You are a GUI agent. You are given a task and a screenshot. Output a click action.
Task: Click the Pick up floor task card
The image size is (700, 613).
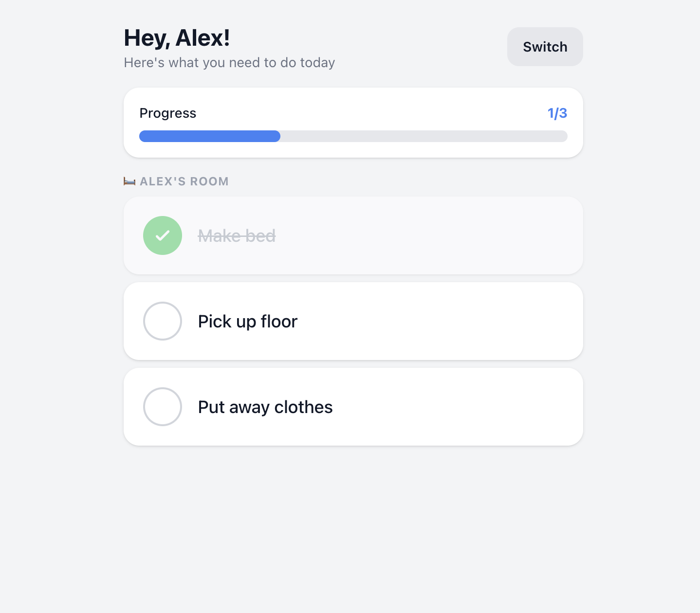[x=353, y=321]
